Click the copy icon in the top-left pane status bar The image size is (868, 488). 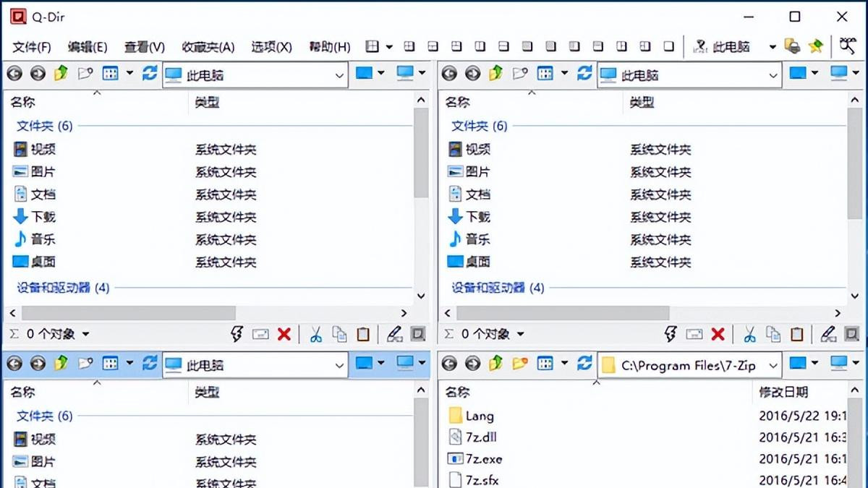tap(339, 334)
